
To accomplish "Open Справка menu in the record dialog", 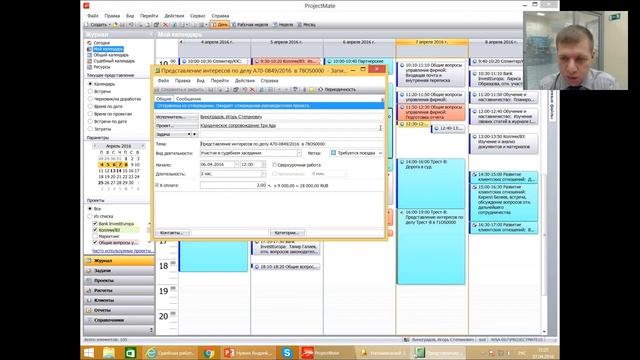I will (269, 81).
